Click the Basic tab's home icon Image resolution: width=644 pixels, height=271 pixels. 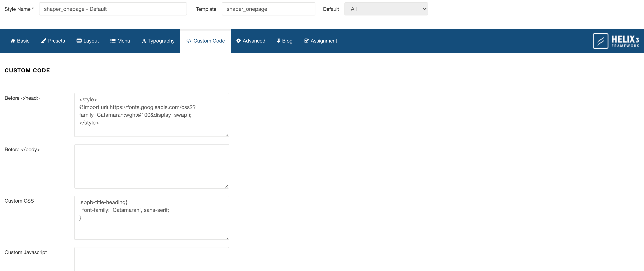[13, 40]
